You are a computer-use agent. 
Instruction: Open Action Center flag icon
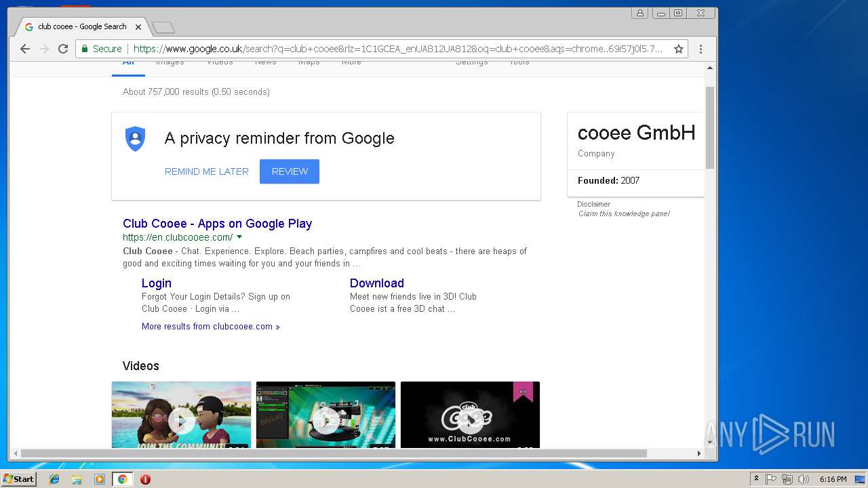point(771,479)
